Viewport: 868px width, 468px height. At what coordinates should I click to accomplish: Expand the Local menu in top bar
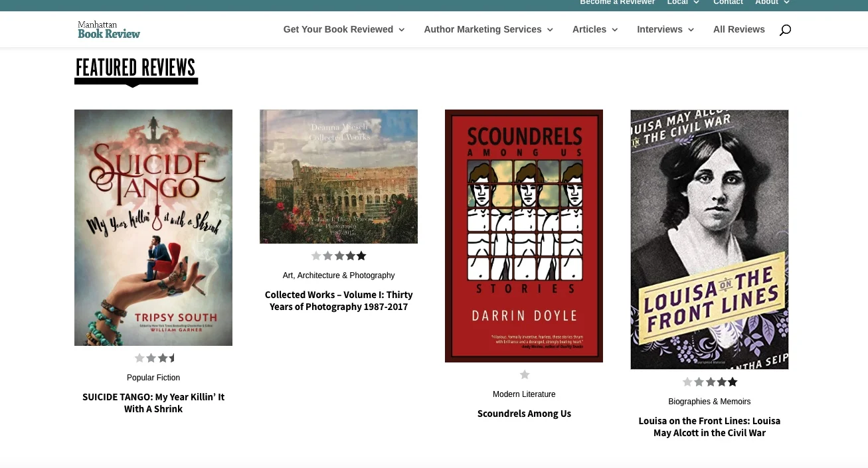[x=683, y=3]
